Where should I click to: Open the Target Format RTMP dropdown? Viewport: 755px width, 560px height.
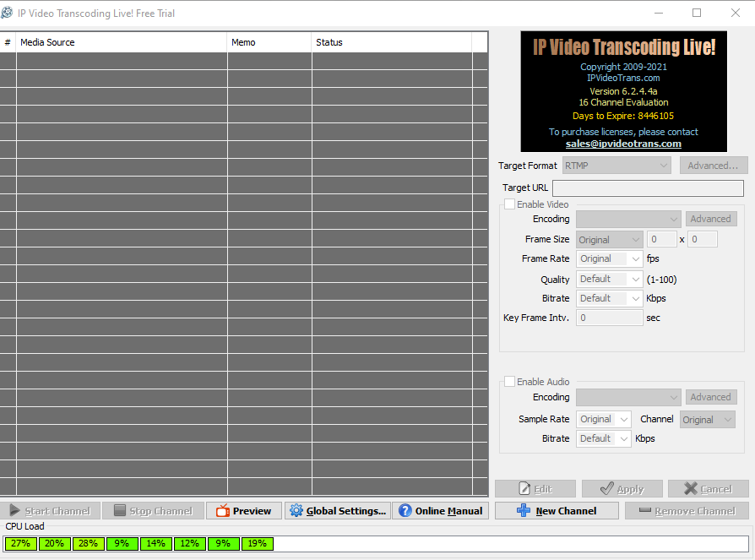(x=616, y=166)
